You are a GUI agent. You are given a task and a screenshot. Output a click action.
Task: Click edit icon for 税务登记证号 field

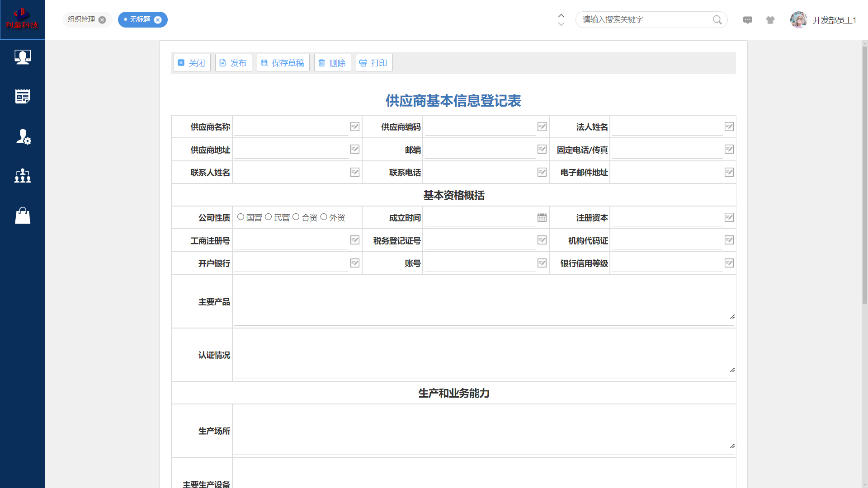pyautogui.click(x=542, y=240)
